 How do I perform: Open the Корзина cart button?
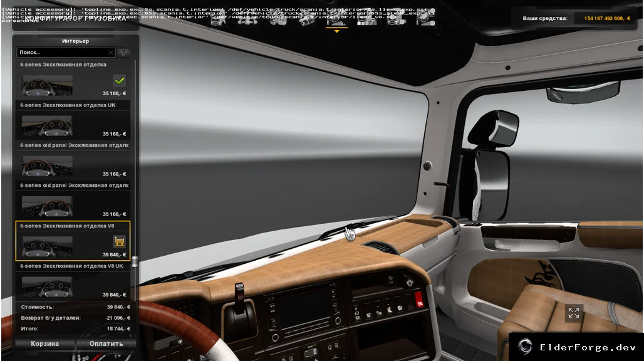click(44, 343)
